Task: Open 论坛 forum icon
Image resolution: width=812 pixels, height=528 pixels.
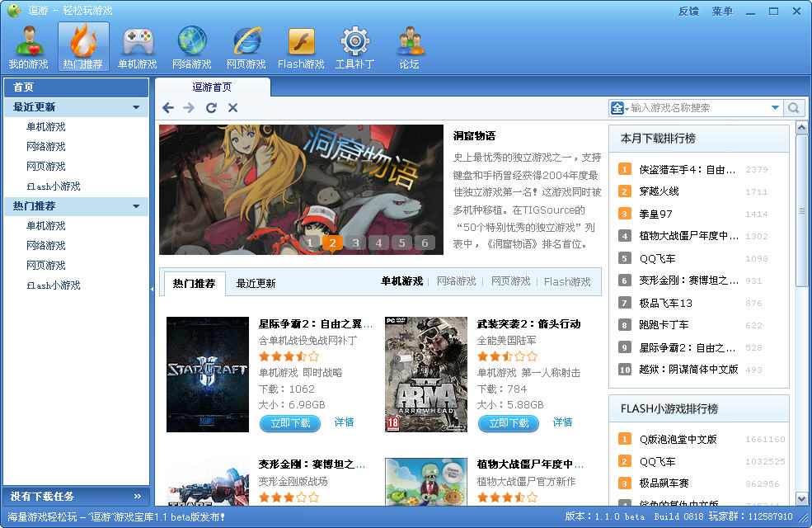Action: click(x=410, y=47)
